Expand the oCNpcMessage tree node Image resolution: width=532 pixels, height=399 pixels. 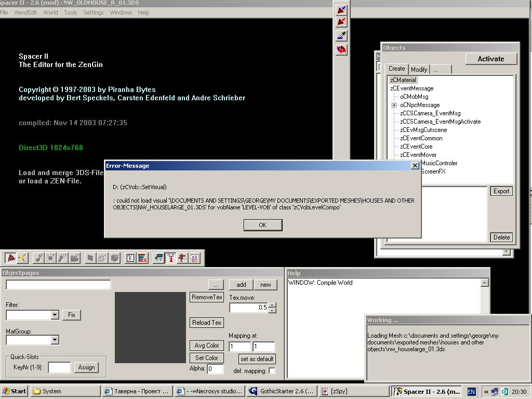(394, 105)
